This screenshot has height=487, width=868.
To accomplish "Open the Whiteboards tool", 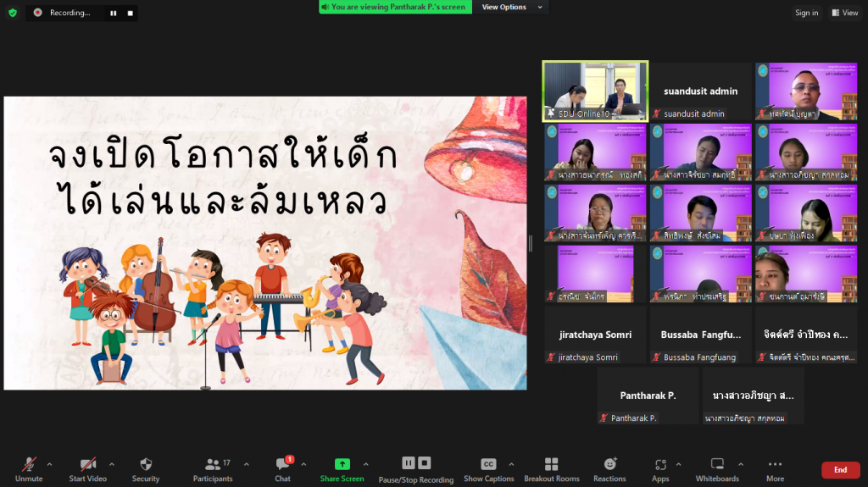I will tap(717, 468).
